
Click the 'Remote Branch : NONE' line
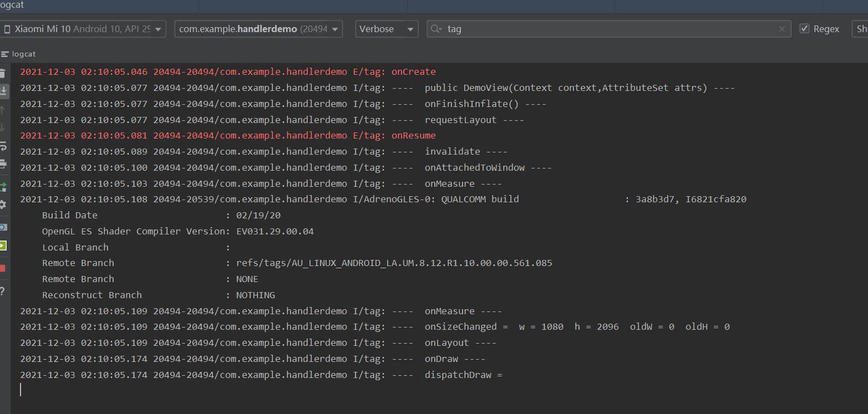click(150, 279)
